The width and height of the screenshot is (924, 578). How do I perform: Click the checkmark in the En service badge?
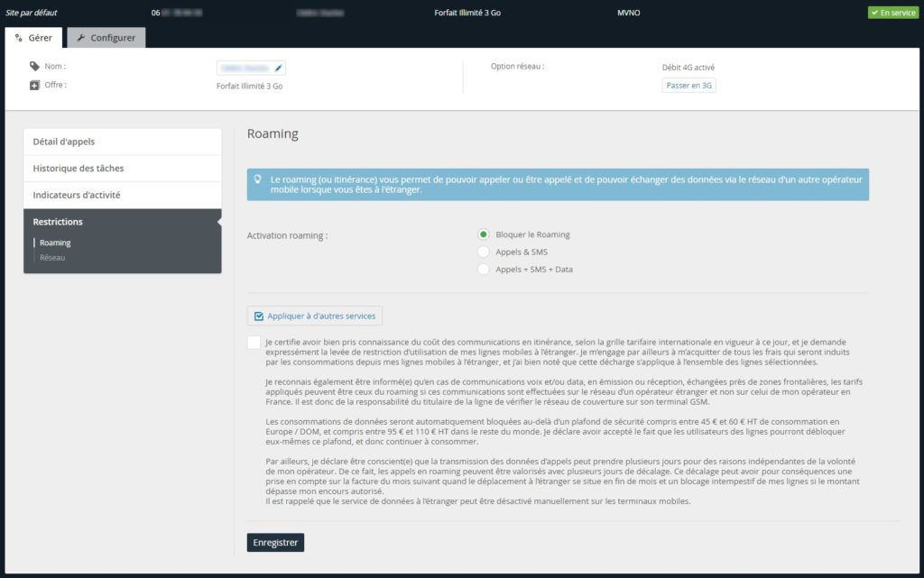click(x=874, y=13)
